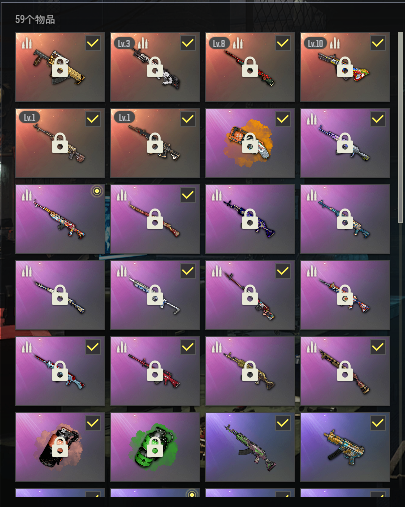This screenshot has width=405, height=507.
Task: Select the unlocked colorful rifle with yellow dot
Action: pos(60,219)
